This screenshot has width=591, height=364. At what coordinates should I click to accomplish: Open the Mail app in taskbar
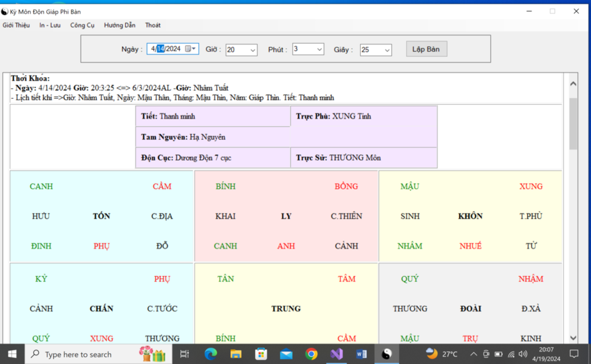point(286,354)
